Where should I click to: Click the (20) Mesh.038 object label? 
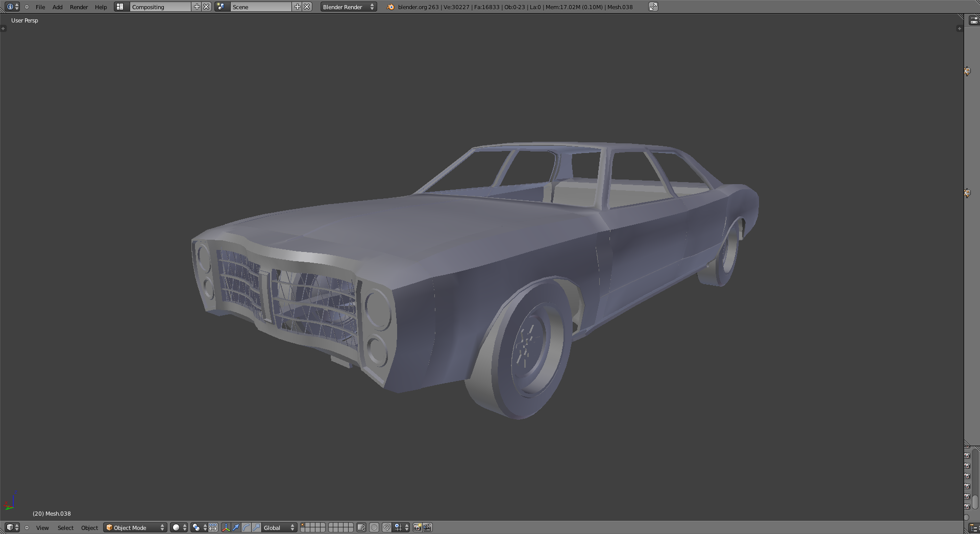click(52, 514)
